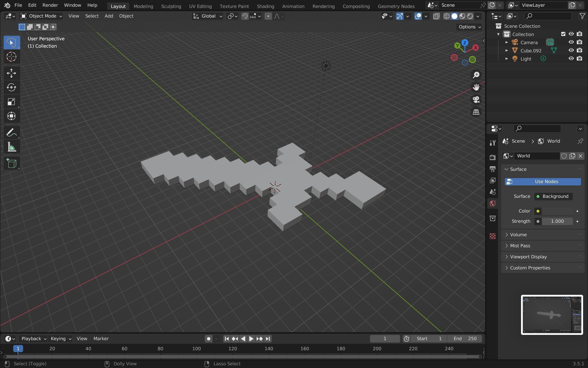Toggle proportional editing
588x368 pixels.
pos(268,16)
